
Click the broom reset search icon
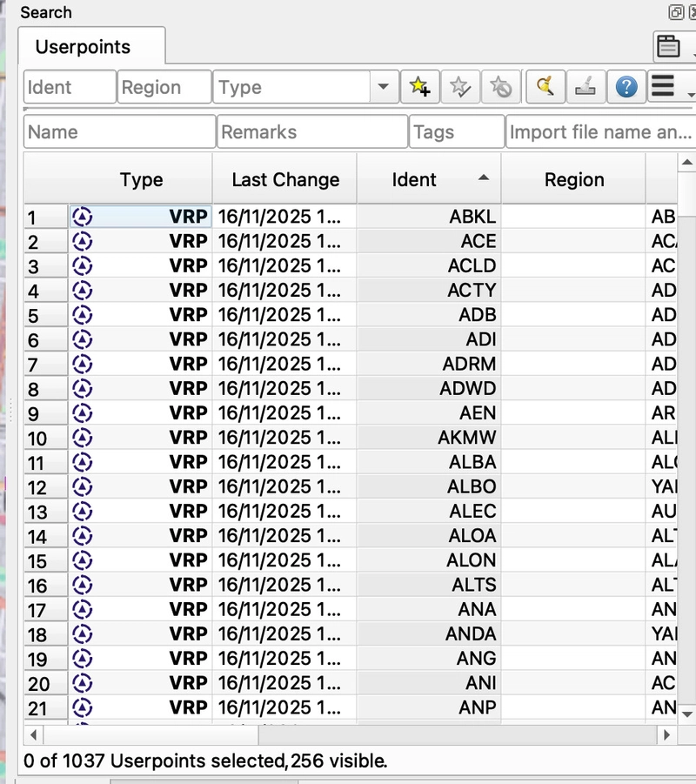tap(545, 87)
